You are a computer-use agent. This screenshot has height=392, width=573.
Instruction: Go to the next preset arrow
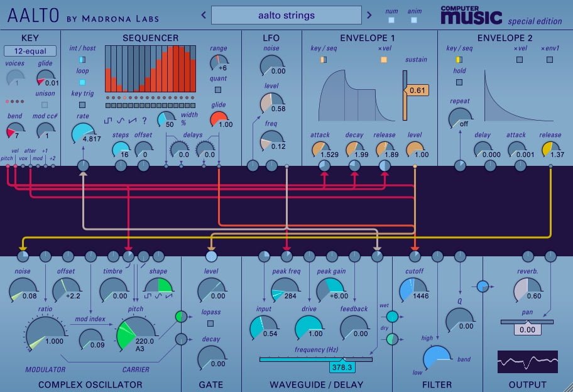click(x=369, y=15)
